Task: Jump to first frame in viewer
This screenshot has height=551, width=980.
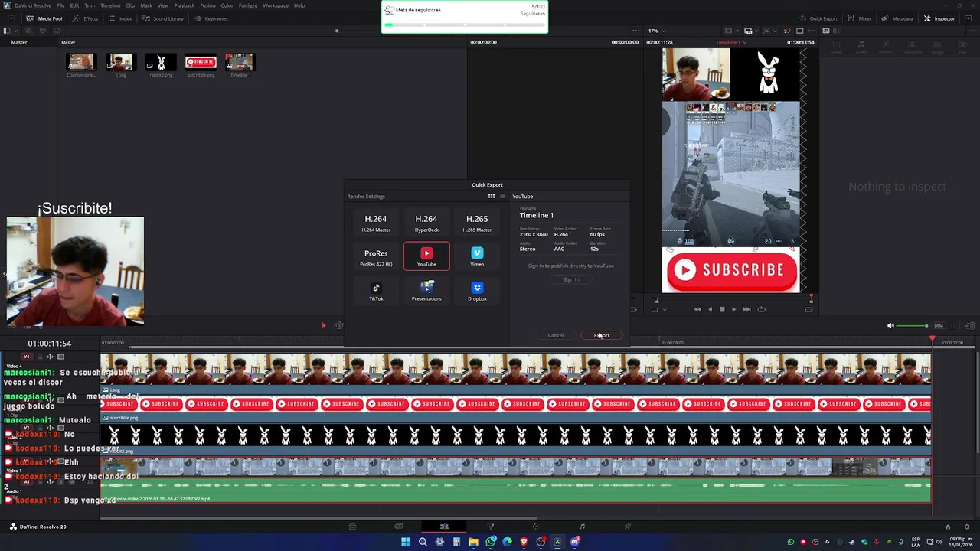Action: coord(697,309)
